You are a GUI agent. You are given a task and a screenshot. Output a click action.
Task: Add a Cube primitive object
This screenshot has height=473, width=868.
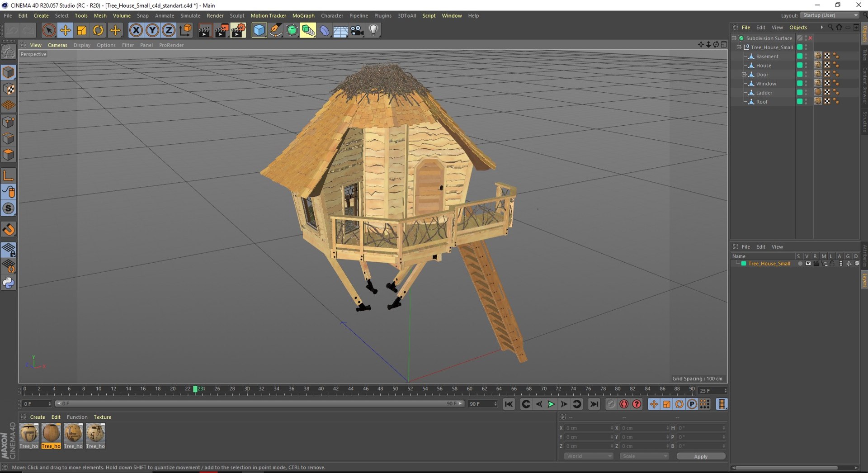tap(259, 30)
